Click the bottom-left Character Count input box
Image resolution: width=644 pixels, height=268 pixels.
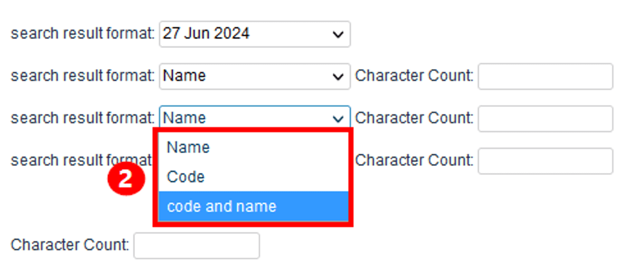coord(196,245)
